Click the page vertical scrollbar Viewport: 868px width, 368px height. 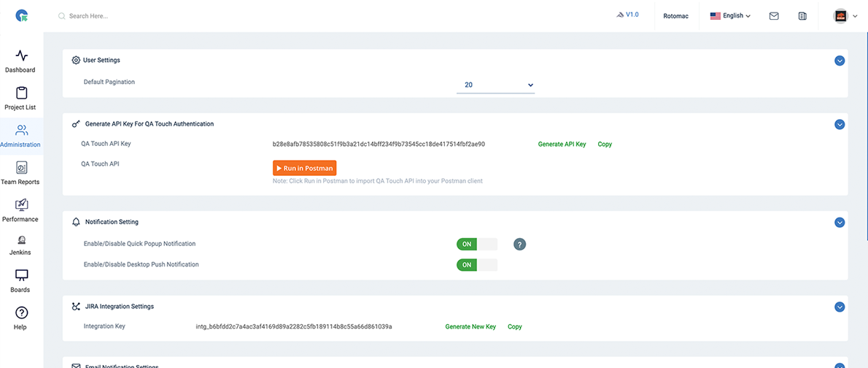point(867,136)
